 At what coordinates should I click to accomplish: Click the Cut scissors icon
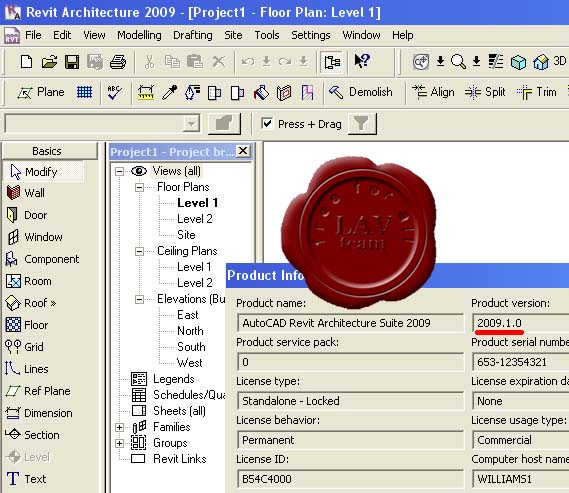click(x=149, y=62)
